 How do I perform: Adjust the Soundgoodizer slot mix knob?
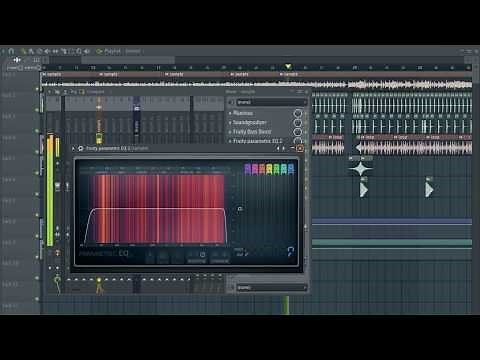(297, 122)
